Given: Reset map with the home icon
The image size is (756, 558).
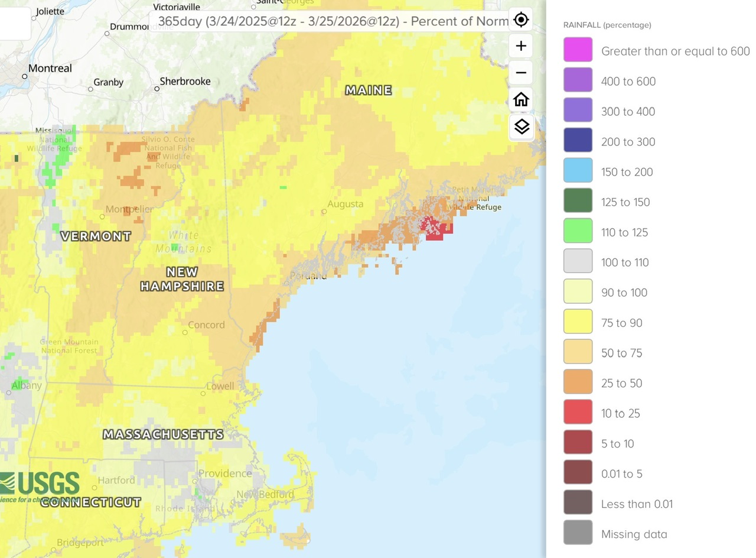Looking at the screenshot, I should point(521,99).
